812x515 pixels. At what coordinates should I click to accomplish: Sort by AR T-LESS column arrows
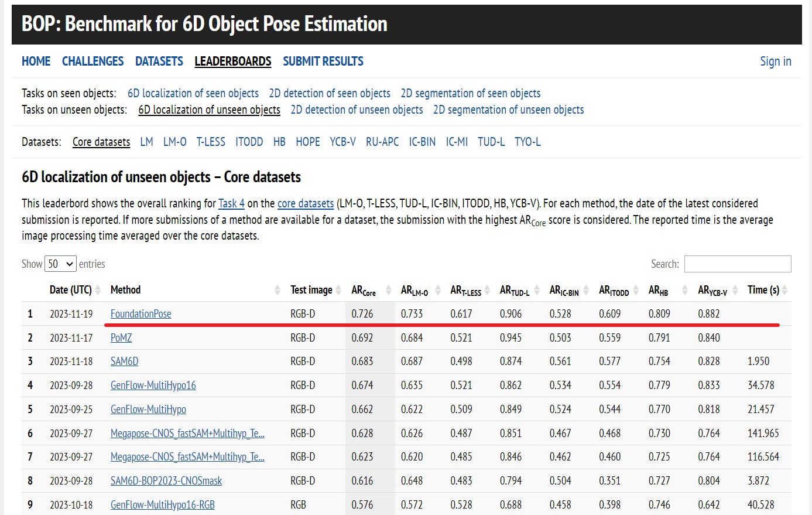click(487, 290)
